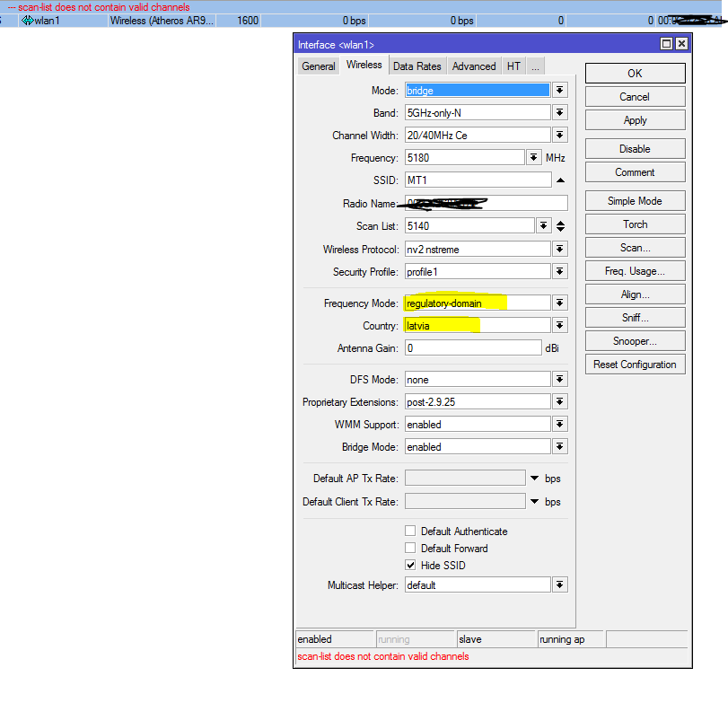
Task: Click the SSID field showing MT1
Action: pyautogui.click(x=478, y=180)
